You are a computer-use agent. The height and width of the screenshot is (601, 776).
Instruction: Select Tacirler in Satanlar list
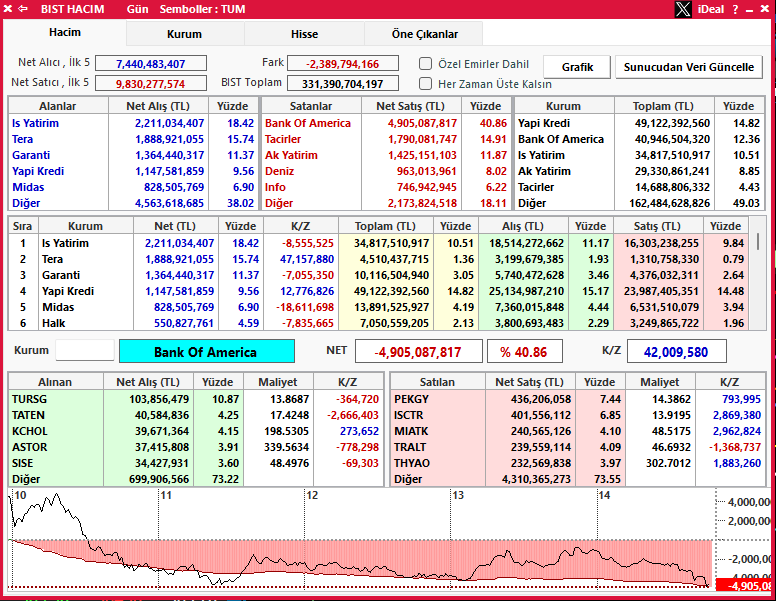click(x=283, y=139)
